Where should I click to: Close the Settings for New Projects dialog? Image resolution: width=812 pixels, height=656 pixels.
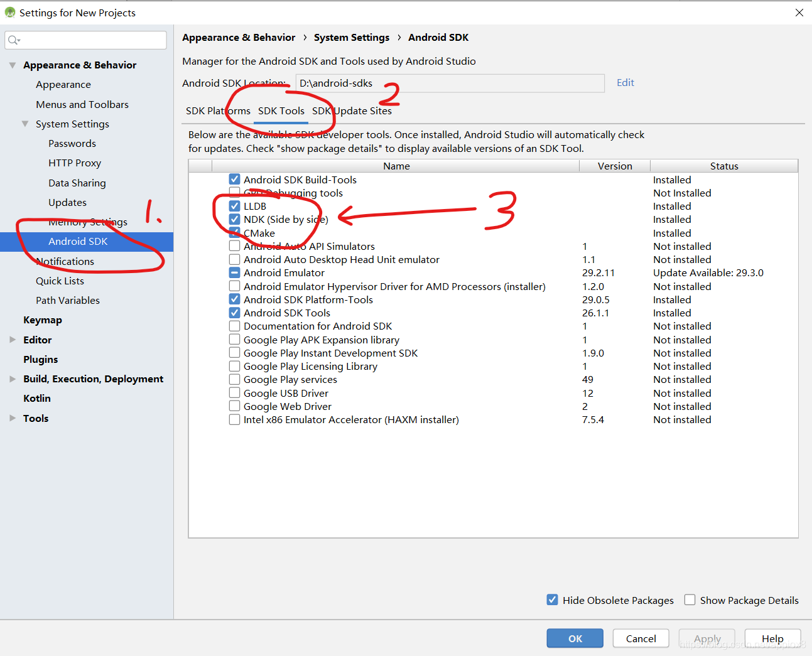click(799, 13)
